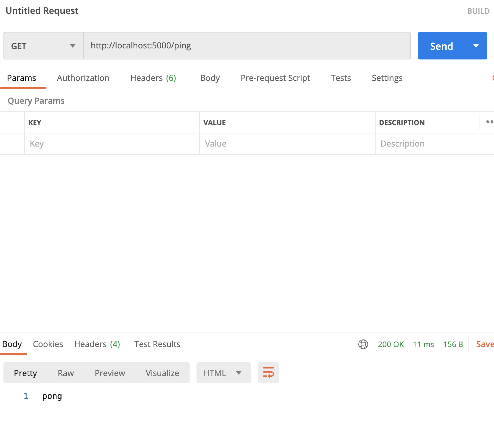The image size is (494, 448).
Task: Click the DESCRIPTION column header
Action: coord(402,123)
